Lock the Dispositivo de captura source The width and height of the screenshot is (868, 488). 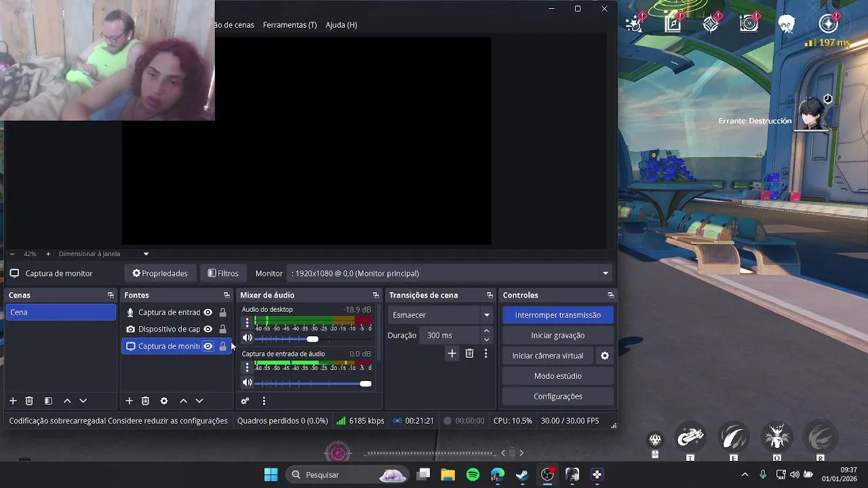(222, 329)
